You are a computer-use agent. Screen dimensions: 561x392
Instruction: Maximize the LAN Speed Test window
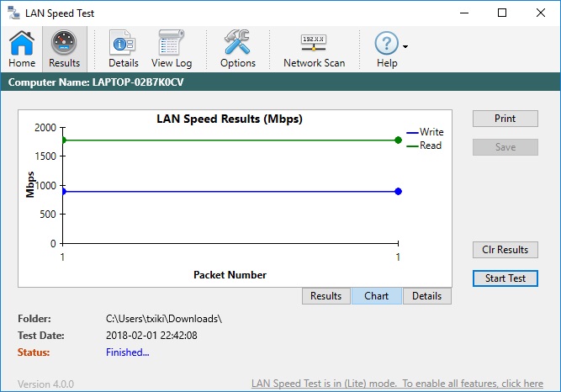click(502, 13)
